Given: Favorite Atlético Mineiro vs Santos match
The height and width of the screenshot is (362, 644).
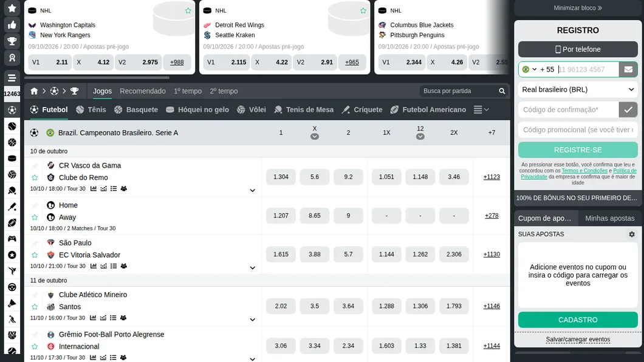Looking at the screenshot, I should (x=35, y=307).
